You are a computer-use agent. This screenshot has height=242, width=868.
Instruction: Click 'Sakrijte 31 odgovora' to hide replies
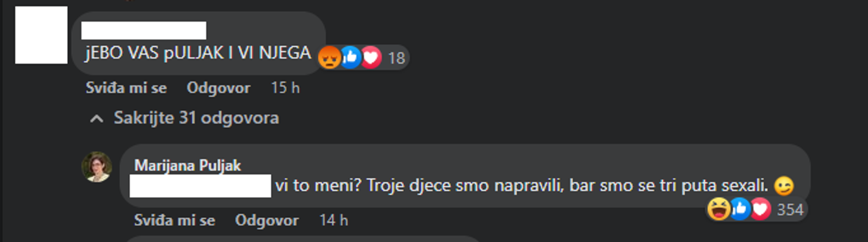(196, 118)
